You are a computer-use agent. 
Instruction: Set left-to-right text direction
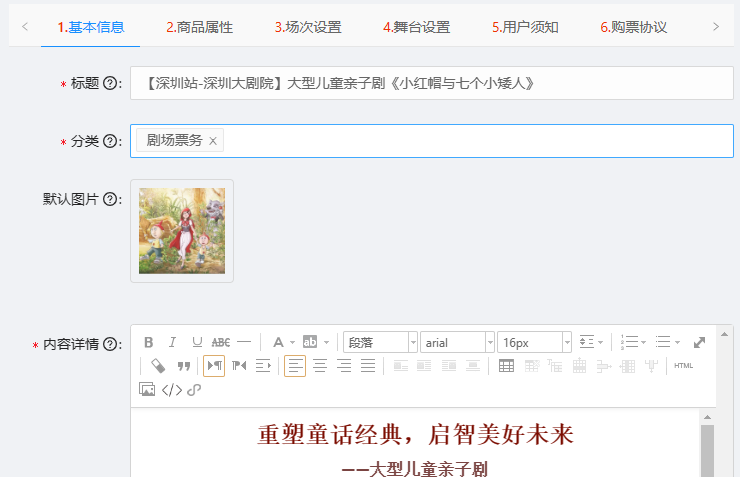(x=214, y=366)
